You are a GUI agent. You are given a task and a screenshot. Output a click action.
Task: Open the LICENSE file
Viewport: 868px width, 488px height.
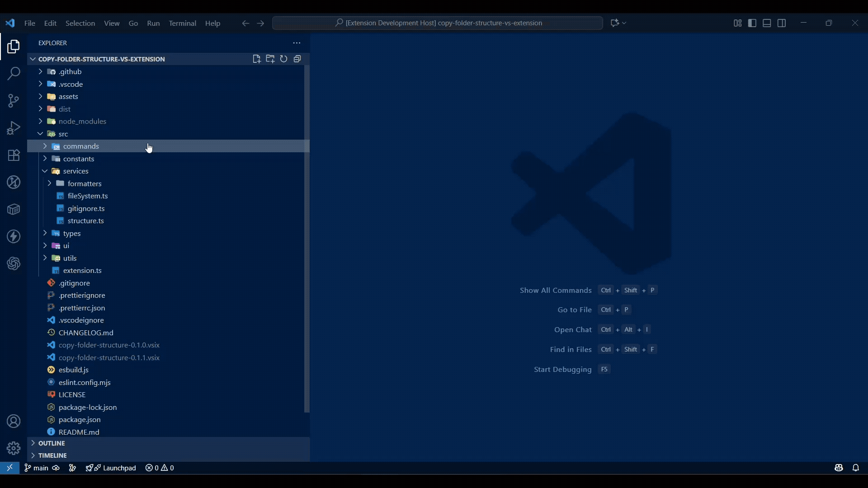tap(169, 395)
